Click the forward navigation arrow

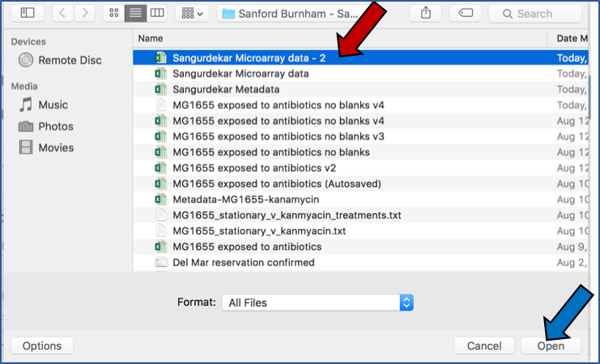point(85,13)
